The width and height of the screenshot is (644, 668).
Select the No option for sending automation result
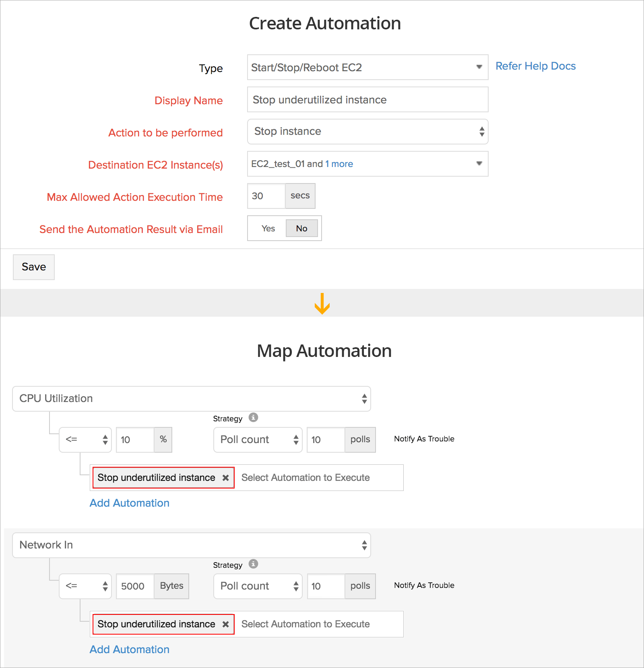(302, 228)
